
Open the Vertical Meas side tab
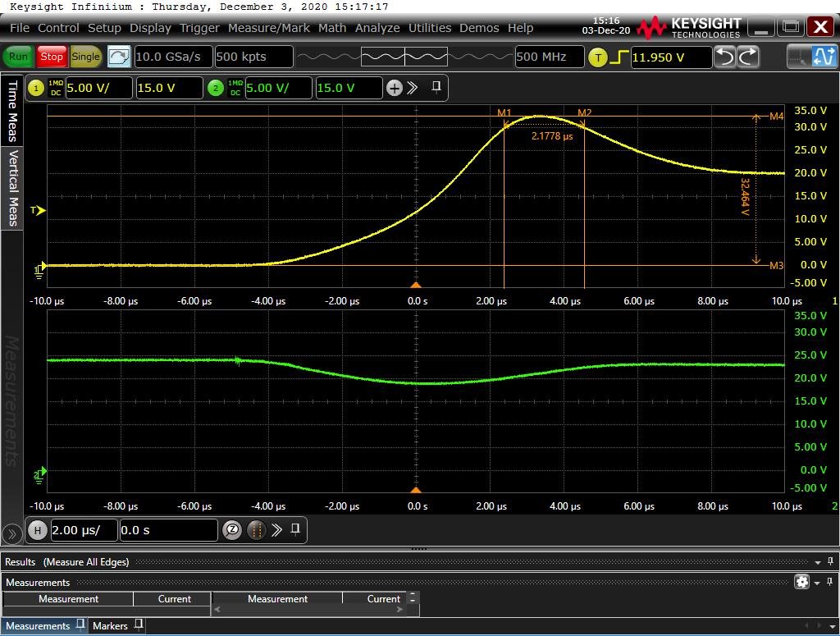pyautogui.click(x=11, y=188)
